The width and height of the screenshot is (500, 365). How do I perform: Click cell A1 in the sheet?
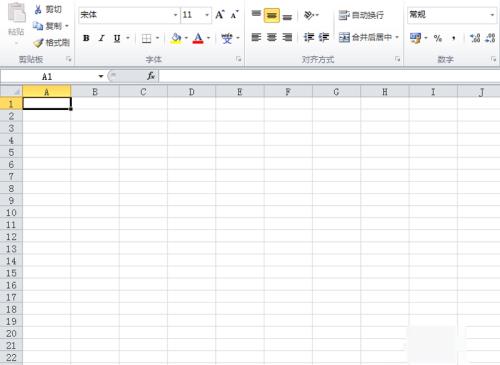(x=47, y=104)
